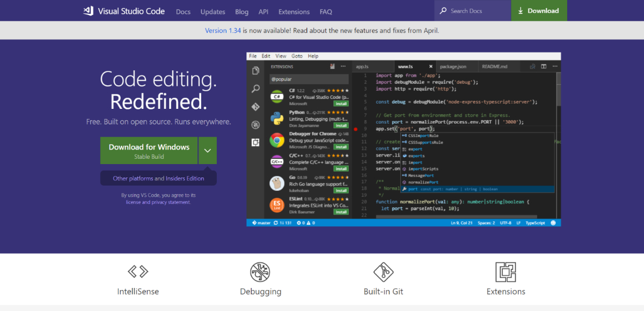Click the Visual Studio Code logo icon
The image size is (644, 311).
point(89,11)
